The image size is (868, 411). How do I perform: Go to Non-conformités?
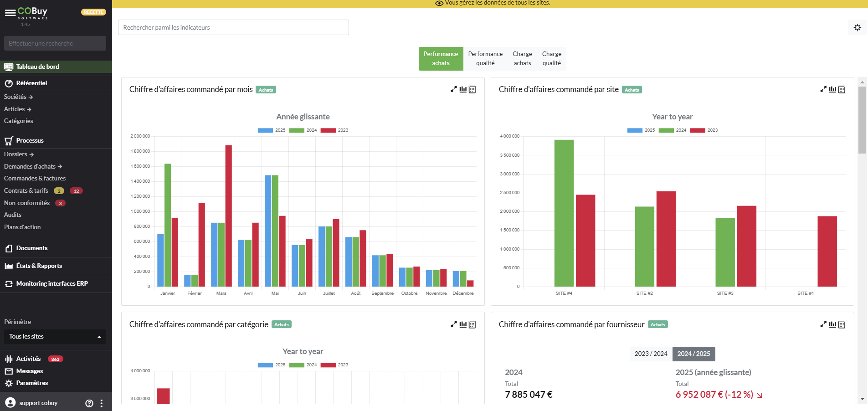[27, 203]
